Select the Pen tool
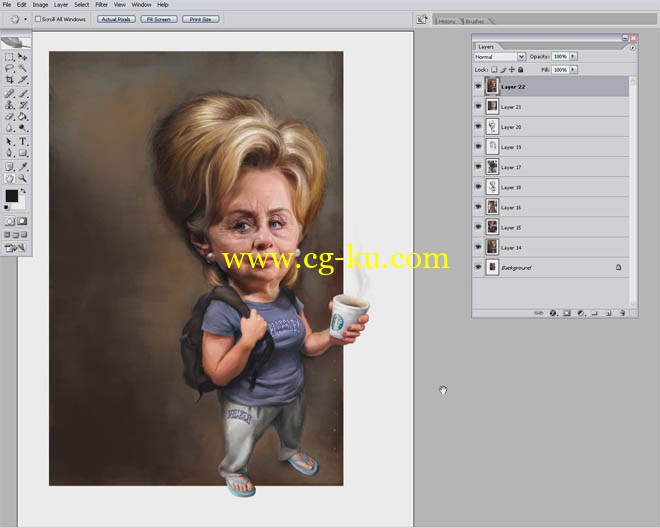The height and width of the screenshot is (528, 660). (9, 153)
